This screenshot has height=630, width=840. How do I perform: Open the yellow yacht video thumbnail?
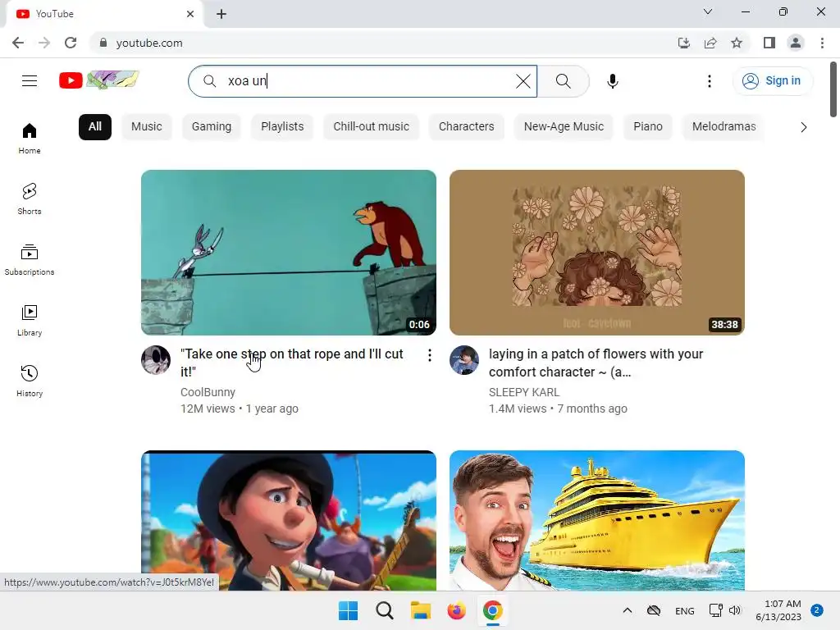[597, 521]
